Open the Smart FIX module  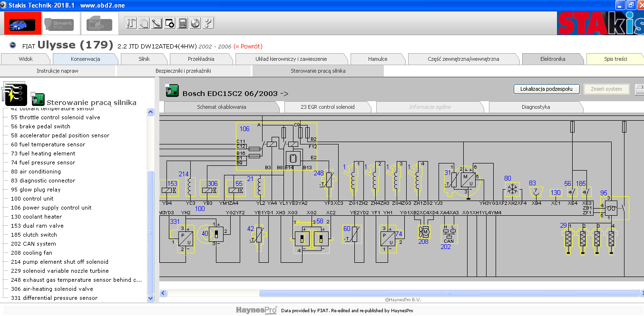[59, 24]
